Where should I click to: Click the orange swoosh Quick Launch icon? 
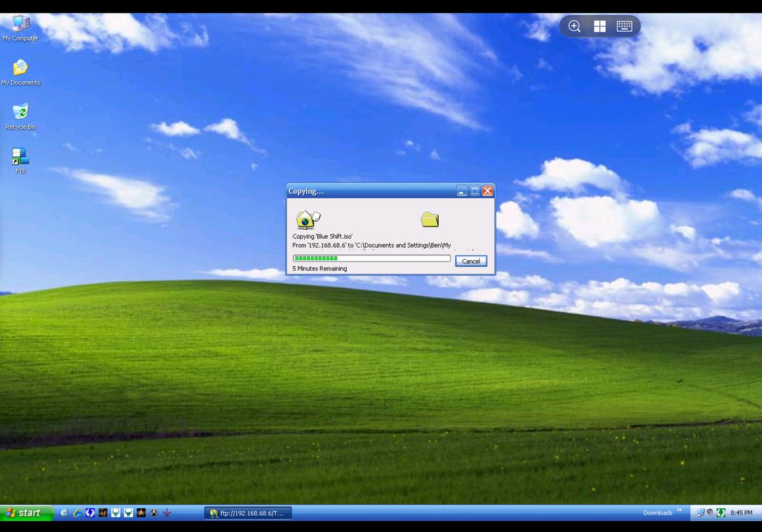pyautogui.click(x=77, y=513)
